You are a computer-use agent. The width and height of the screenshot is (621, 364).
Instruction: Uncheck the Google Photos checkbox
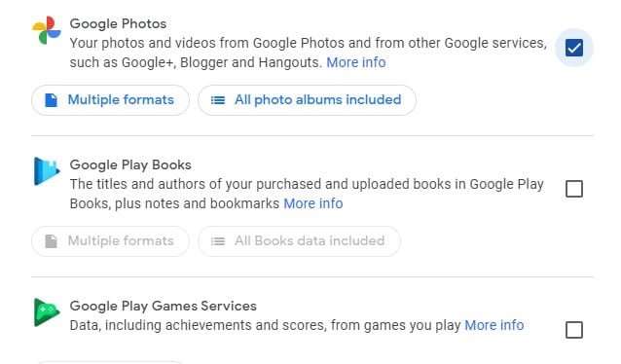coord(574,48)
